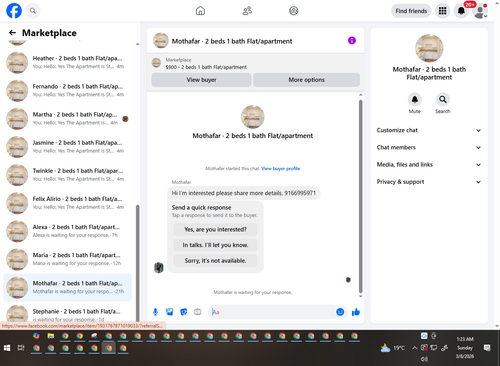Click the large listing photo in right panel

click(x=429, y=48)
